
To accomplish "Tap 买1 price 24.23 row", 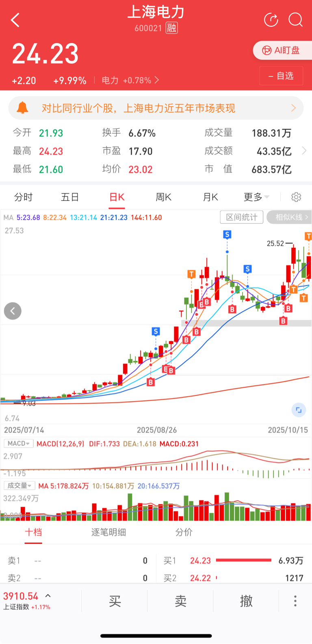I will tap(234, 560).
